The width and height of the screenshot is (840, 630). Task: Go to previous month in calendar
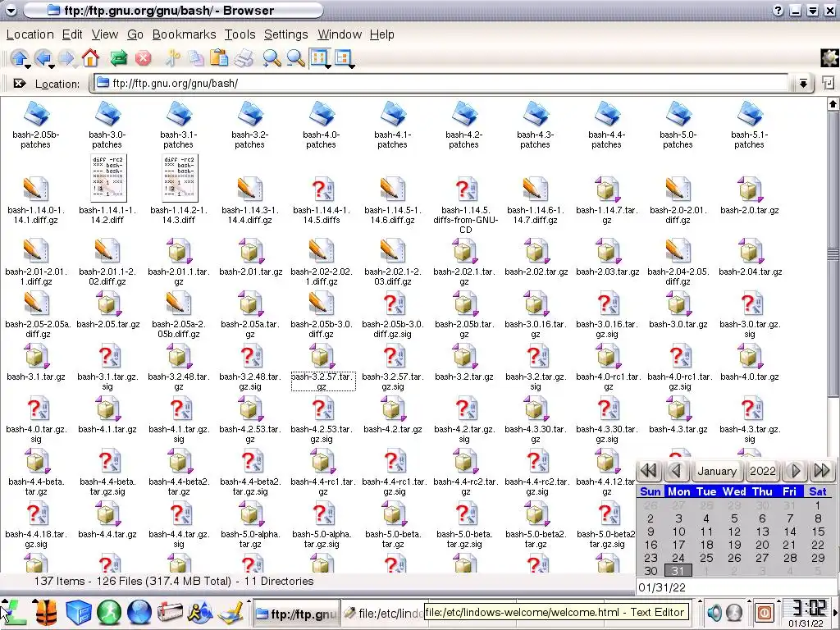(676, 471)
